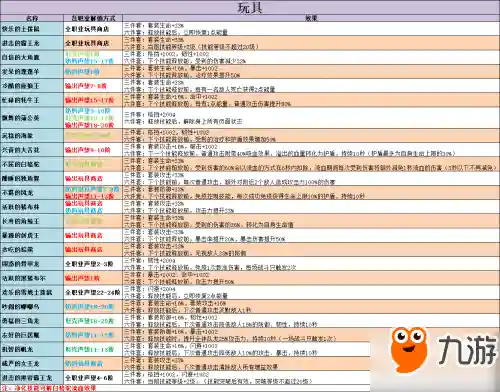Click the red text 输出声望1阶

click(x=82, y=278)
